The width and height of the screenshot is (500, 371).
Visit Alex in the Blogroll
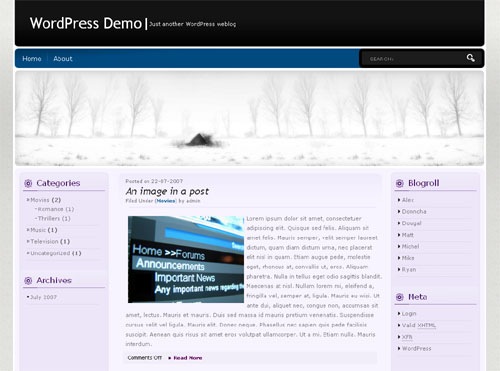408,200
